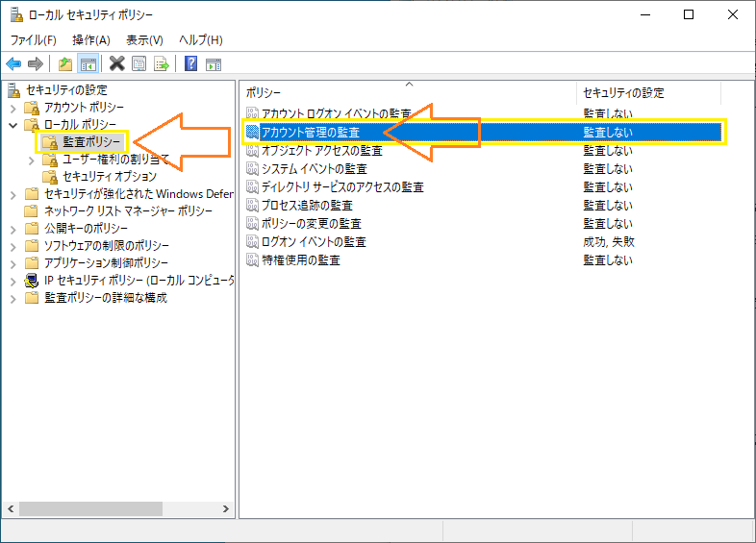The height and width of the screenshot is (543, 756).
Task: Click the tree horizontal scrollbar thumb
Action: tap(90, 508)
